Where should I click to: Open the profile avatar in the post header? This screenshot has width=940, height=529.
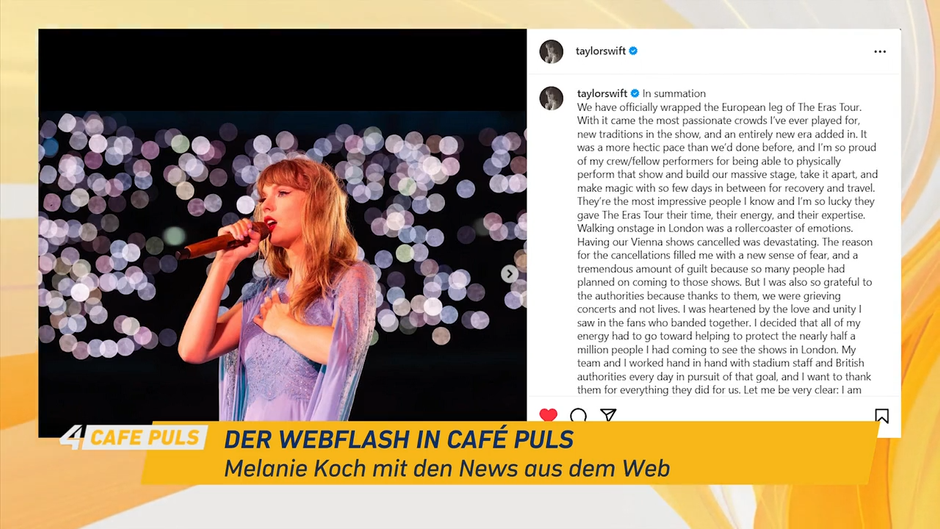(552, 52)
